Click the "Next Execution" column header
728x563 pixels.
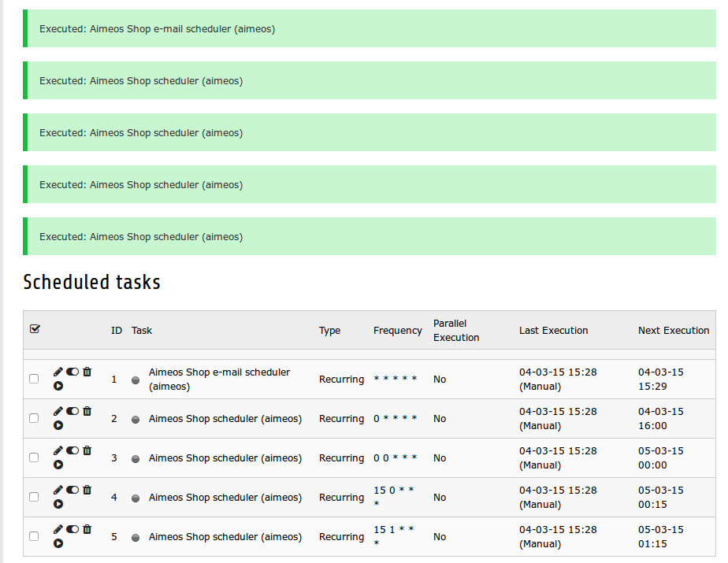click(674, 331)
